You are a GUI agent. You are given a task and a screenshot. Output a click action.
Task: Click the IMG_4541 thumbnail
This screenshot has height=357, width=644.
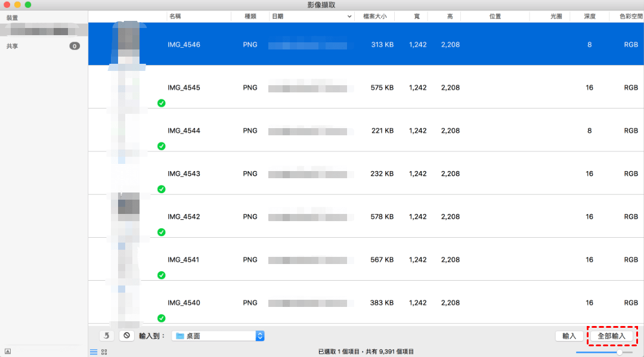tap(129, 259)
